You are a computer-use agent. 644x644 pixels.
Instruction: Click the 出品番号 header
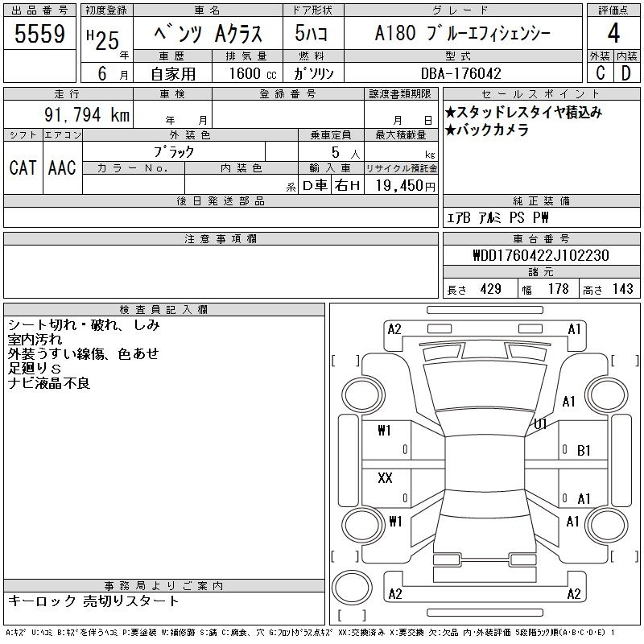pyautogui.click(x=39, y=10)
